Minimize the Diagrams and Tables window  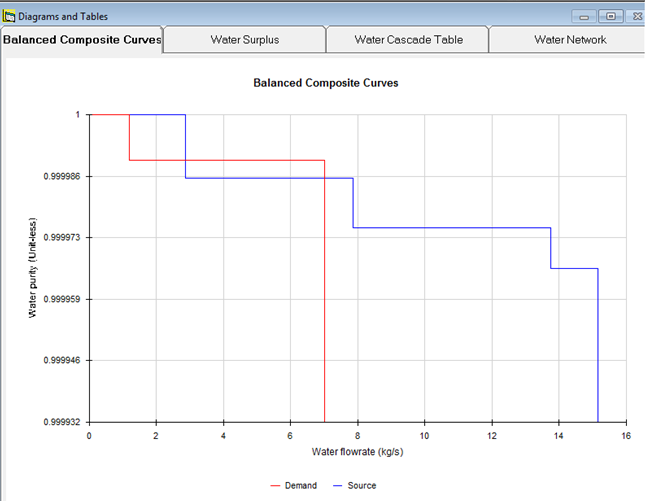[584, 17]
